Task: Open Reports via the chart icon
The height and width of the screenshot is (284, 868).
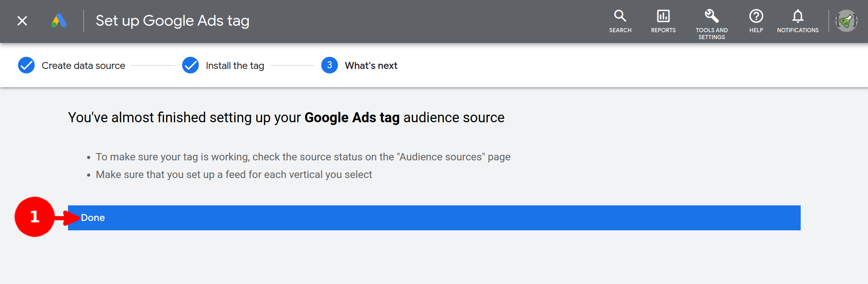Action: pos(663,16)
